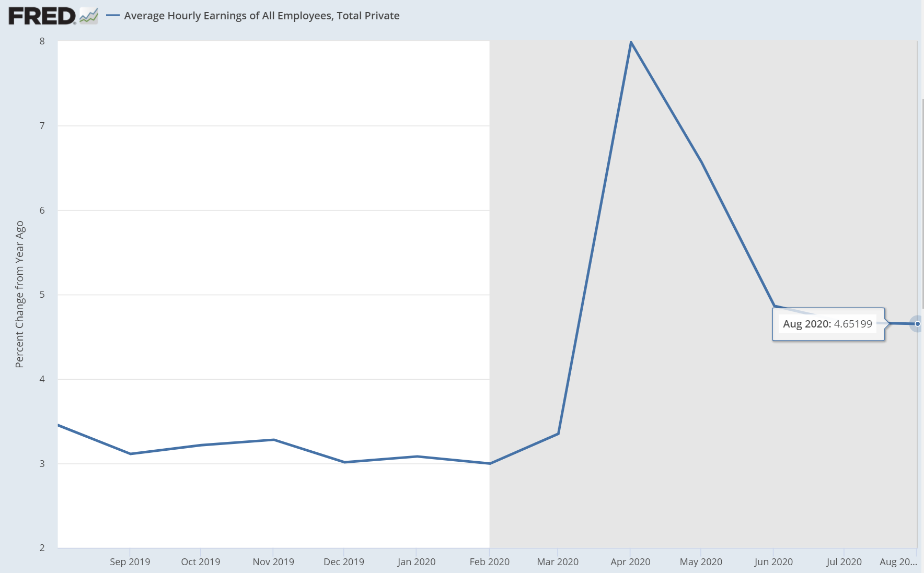
Task: Click the Feb 2020 axis label
Action: pyautogui.click(x=490, y=562)
